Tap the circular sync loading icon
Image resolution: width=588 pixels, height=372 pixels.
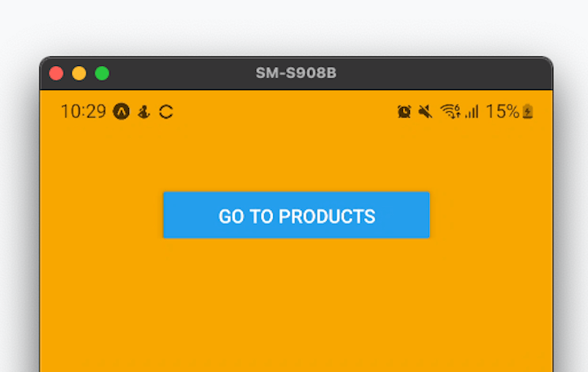click(166, 112)
